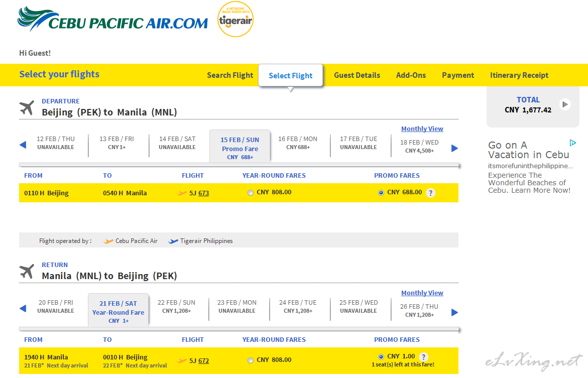This screenshot has width=588, height=378.
Task: Click Tigerair Philippines legend plane icon
Action: coord(173,241)
